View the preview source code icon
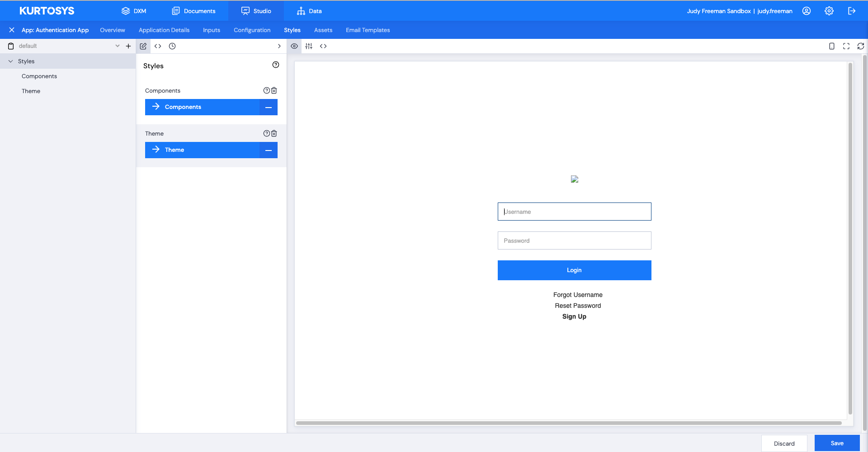 point(323,46)
